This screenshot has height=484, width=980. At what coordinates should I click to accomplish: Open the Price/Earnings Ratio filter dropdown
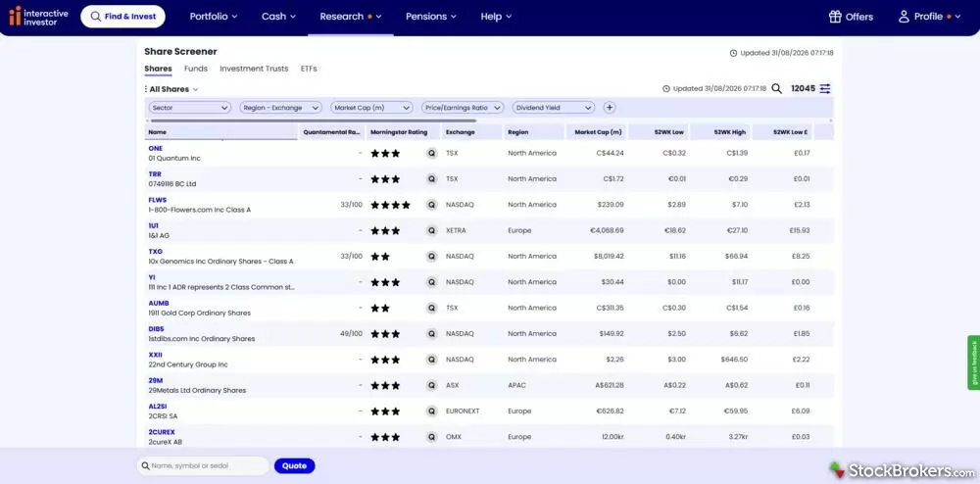click(x=463, y=108)
